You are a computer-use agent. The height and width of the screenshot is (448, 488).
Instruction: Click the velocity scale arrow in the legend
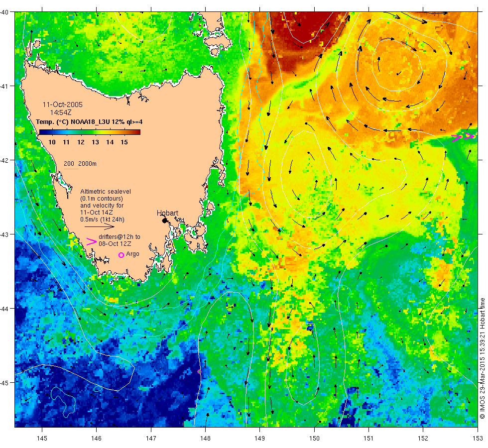pos(100,227)
